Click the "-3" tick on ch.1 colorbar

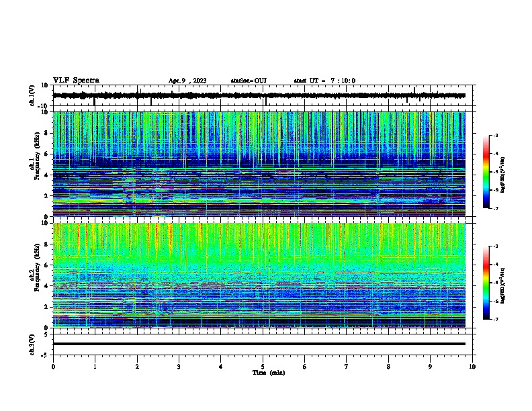click(495, 136)
